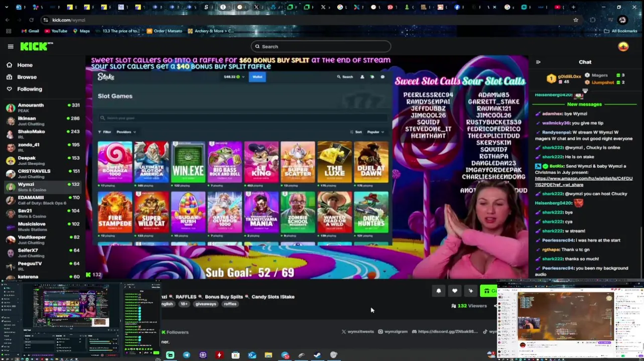Open the All Bookmarks folder

pos(621,31)
